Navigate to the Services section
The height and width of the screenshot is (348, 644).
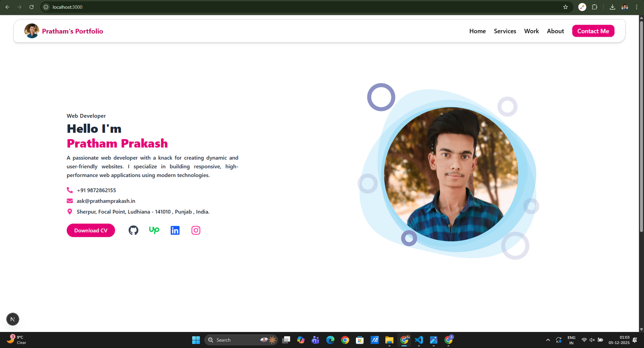505,31
